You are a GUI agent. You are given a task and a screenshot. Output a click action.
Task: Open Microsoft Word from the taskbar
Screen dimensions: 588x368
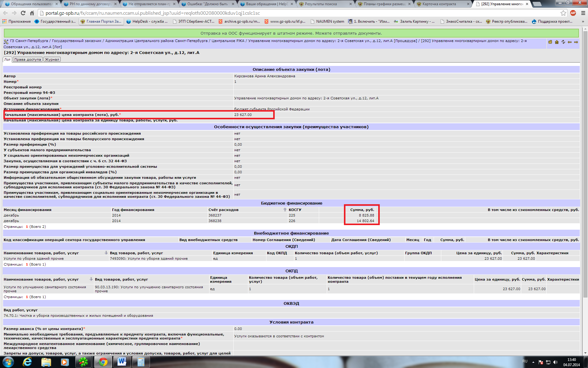pos(122,362)
